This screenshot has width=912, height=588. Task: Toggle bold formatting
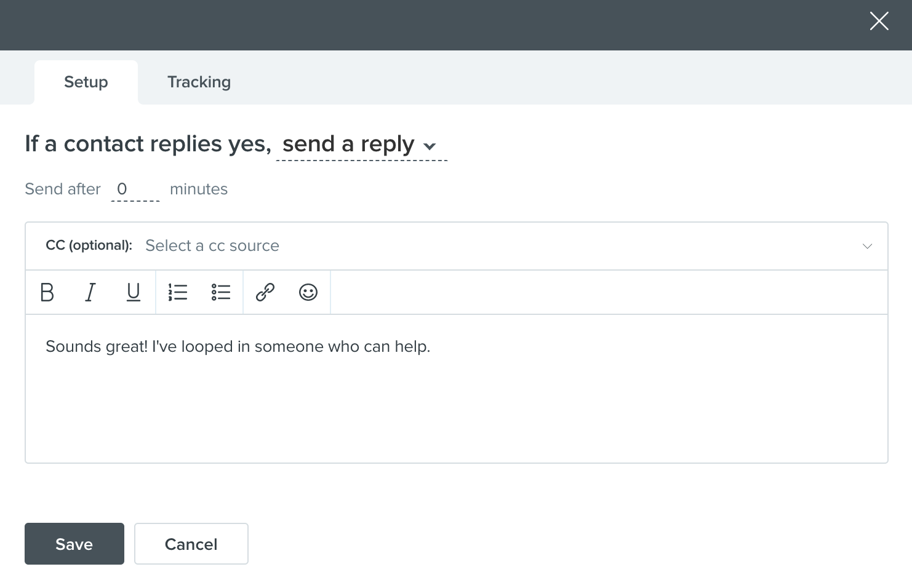47,292
